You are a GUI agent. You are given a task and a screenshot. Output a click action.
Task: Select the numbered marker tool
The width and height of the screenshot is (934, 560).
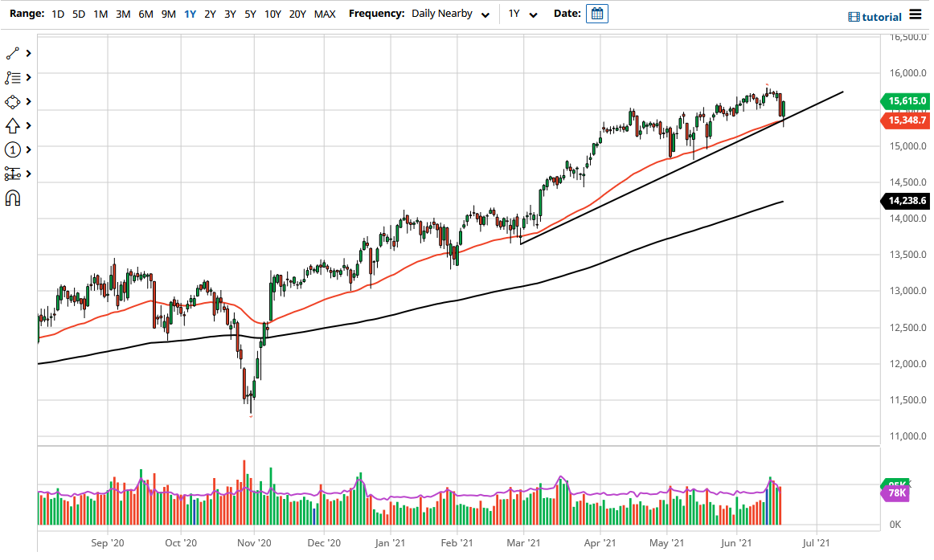12,149
